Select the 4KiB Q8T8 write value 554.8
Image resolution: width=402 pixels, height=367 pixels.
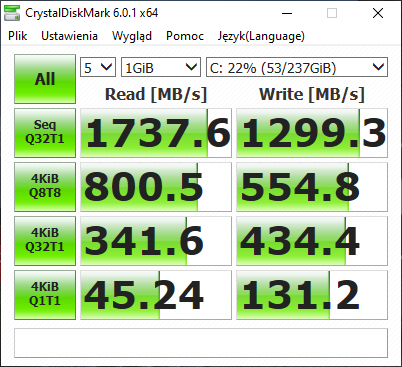[x=312, y=187]
